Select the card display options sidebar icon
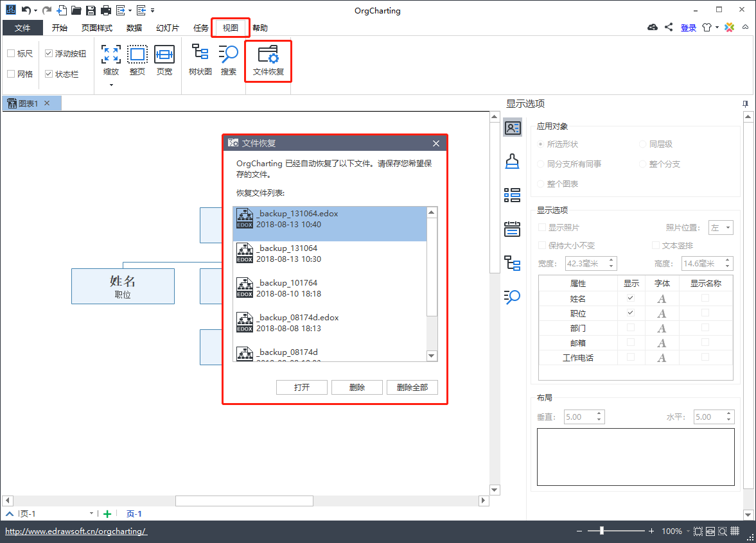This screenshot has height=543, width=756. click(x=513, y=128)
